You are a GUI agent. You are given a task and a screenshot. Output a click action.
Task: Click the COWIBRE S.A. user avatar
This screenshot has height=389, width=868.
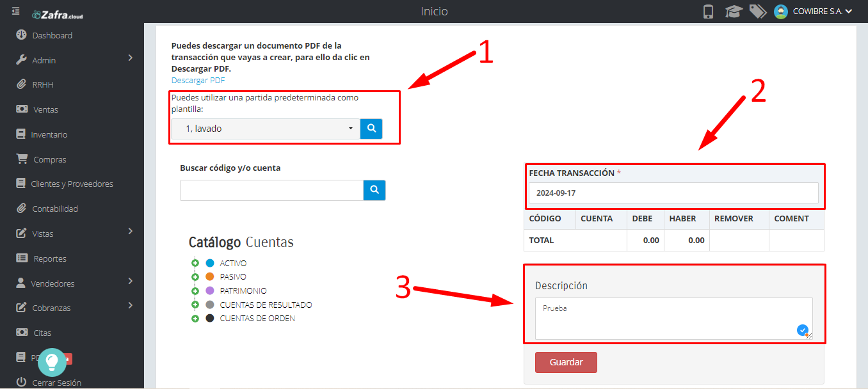click(x=781, y=12)
